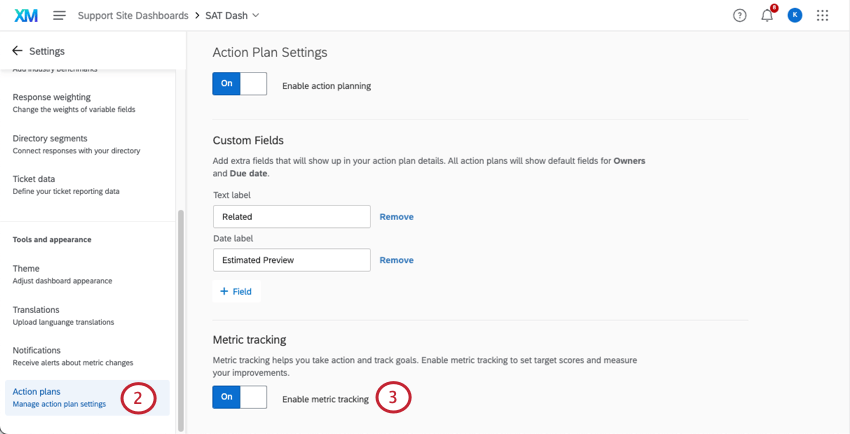Viewport: 850px width, 434px height.
Task: Open the help question mark icon
Action: point(739,15)
